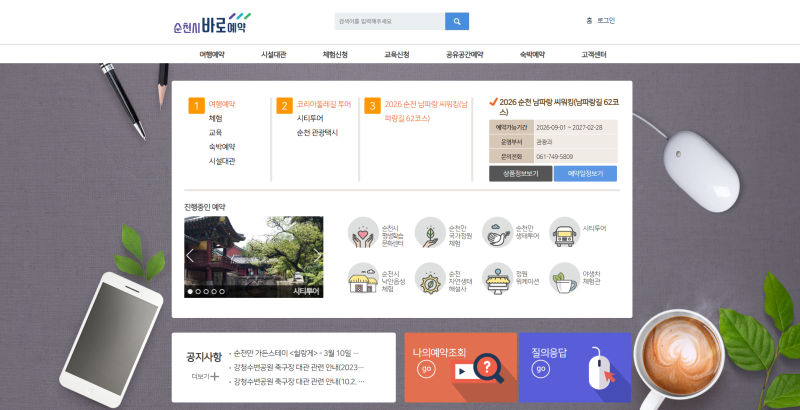This screenshot has height=410, width=800.
Task: Select 시설대관 in step 1 list
Action: tap(222, 161)
